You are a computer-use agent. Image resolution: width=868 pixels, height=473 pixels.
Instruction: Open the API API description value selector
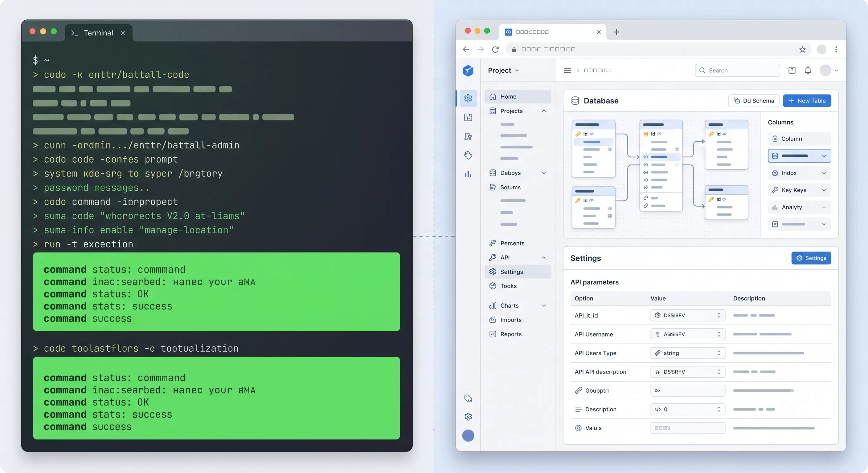pos(688,372)
